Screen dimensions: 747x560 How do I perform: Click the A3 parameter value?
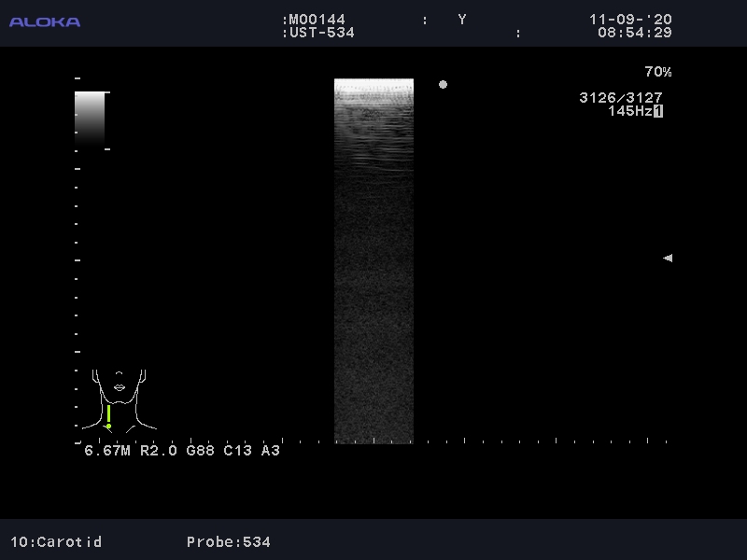point(270,451)
